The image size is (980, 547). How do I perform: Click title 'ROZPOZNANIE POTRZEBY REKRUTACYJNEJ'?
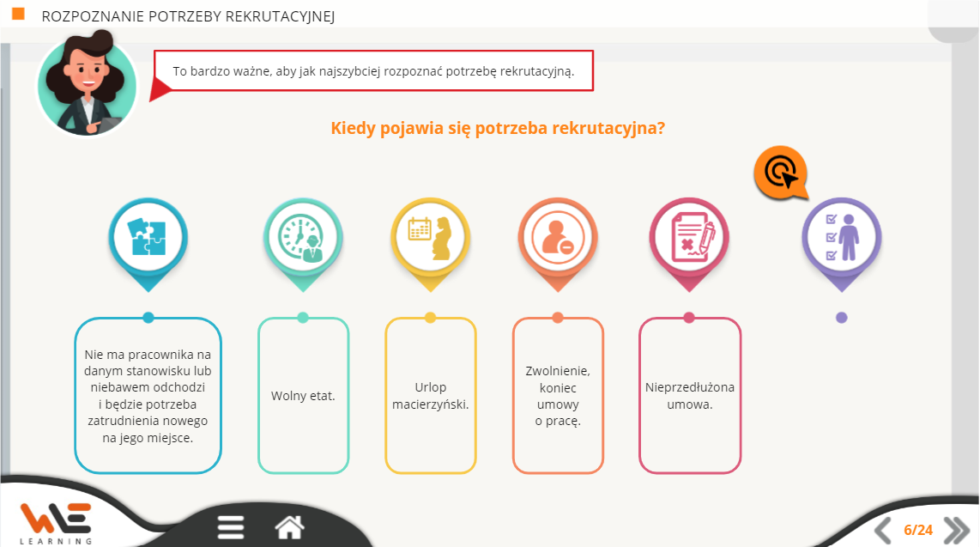(188, 16)
